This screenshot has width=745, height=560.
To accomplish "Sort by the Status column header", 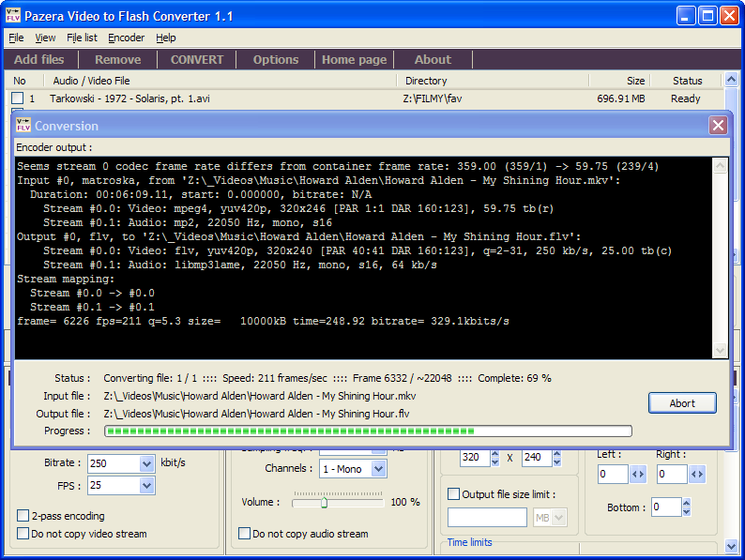I will coord(687,81).
